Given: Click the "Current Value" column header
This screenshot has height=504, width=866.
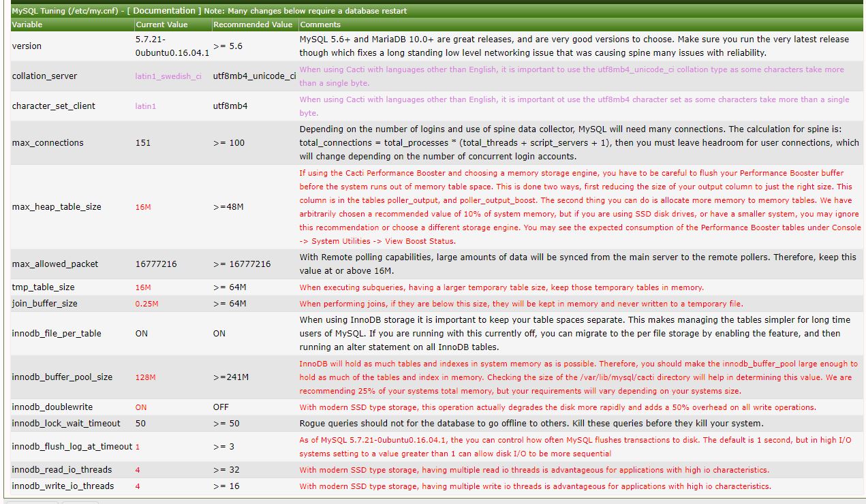Looking at the screenshot, I should 161,25.
